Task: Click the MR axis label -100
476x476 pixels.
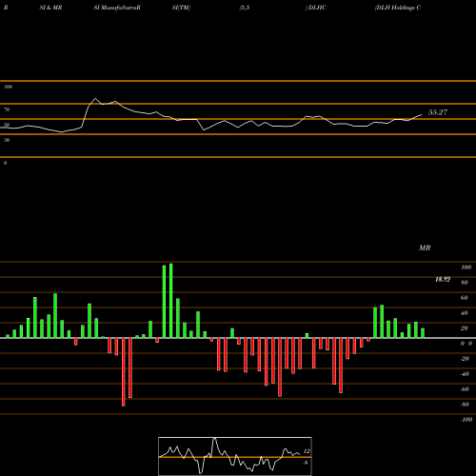Action: tap(466, 420)
